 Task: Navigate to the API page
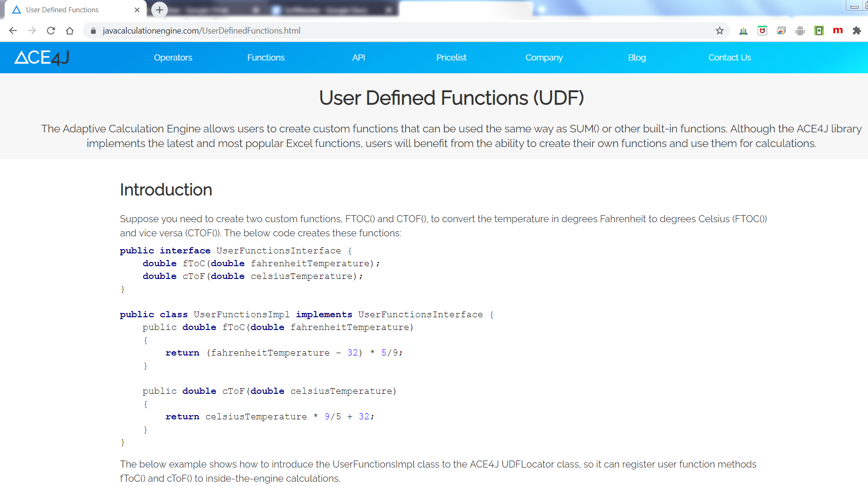[x=358, y=58]
